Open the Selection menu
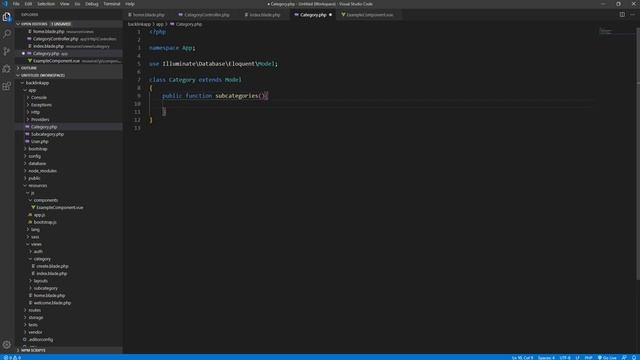This screenshot has width=640, height=360. 46,4
